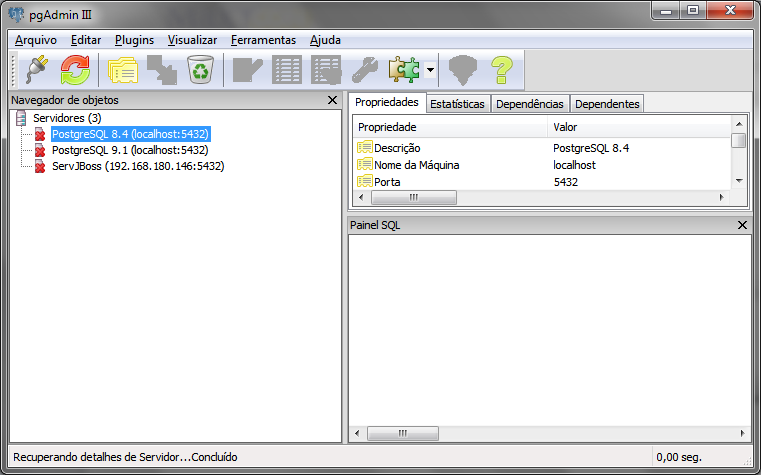Click the properties horizontal scroll left arrow
761x475 pixels.
[x=361, y=197]
